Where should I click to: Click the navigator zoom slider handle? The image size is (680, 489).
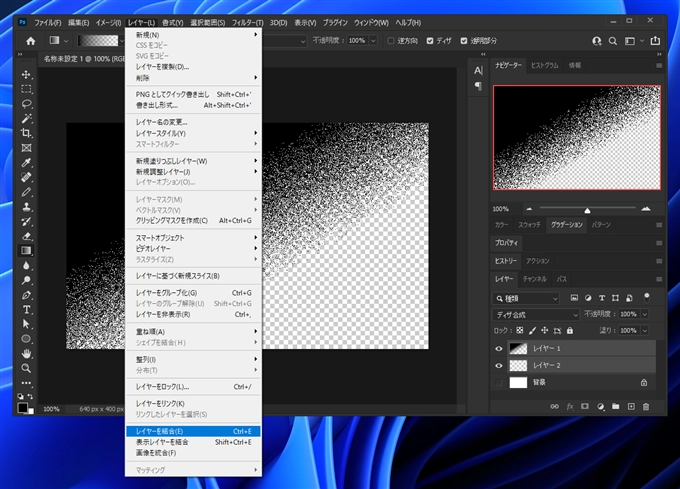coord(587,209)
